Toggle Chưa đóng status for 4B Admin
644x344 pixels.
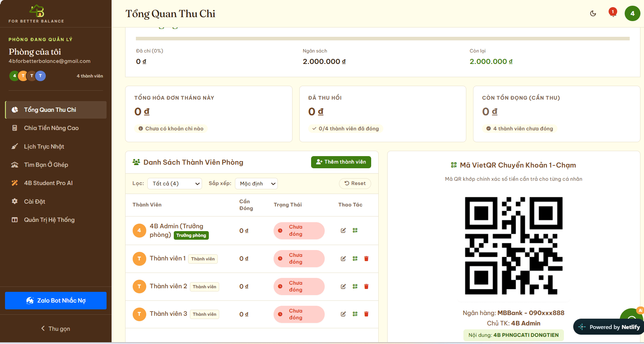tap(299, 230)
